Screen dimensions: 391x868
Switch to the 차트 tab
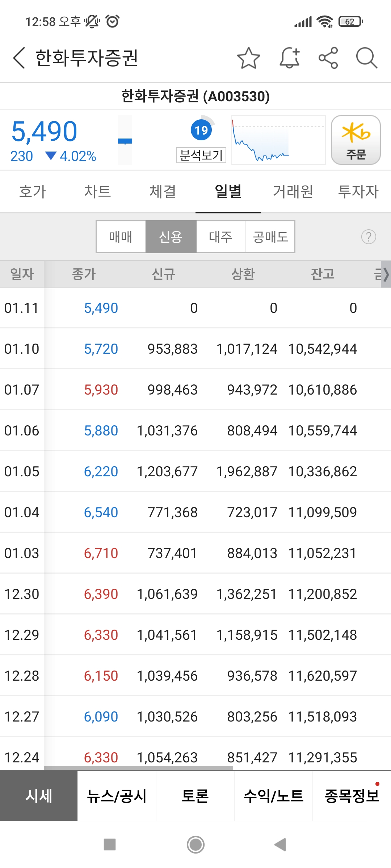[98, 191]
